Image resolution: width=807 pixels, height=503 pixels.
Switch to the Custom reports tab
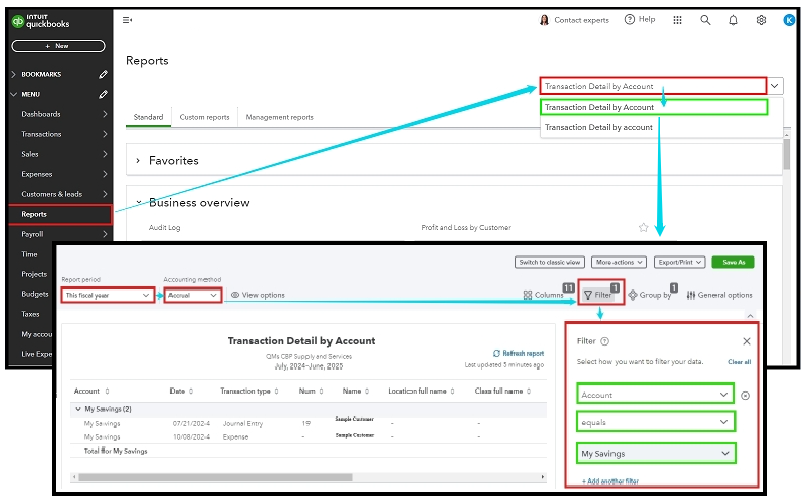[x=204, y=117]
